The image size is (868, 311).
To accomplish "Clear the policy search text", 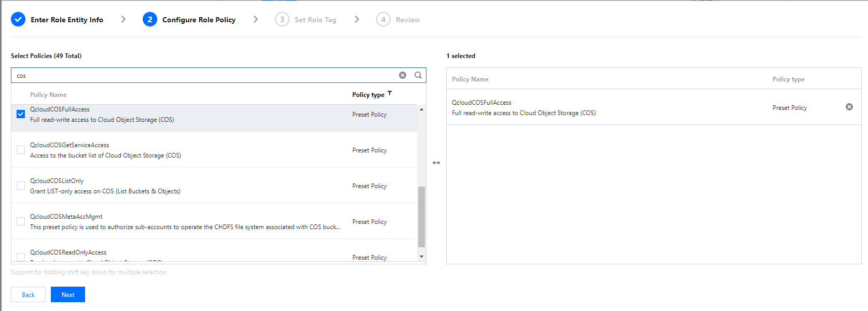I will 403,75.
